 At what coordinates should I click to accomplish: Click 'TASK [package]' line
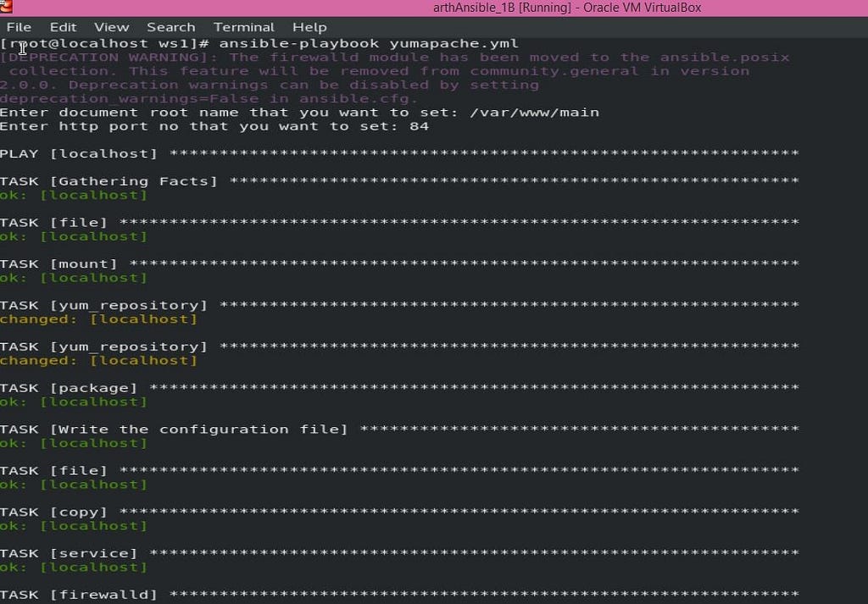click(399, 388)
